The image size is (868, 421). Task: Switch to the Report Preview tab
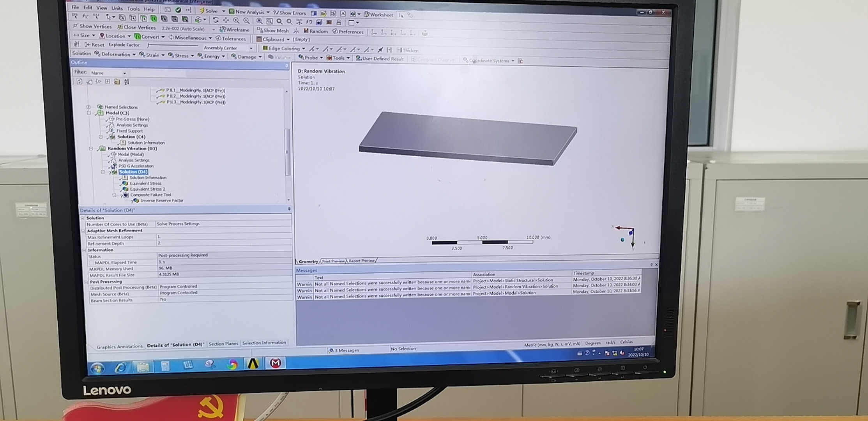click(x=361, y=261)
